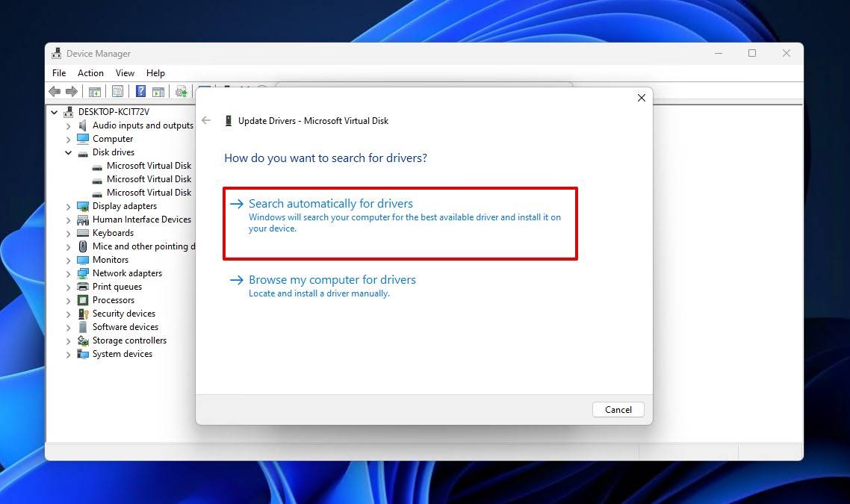Click the Network adapters icon
Image resolution: width=850 pixels, height=504 pixels.
83,273
